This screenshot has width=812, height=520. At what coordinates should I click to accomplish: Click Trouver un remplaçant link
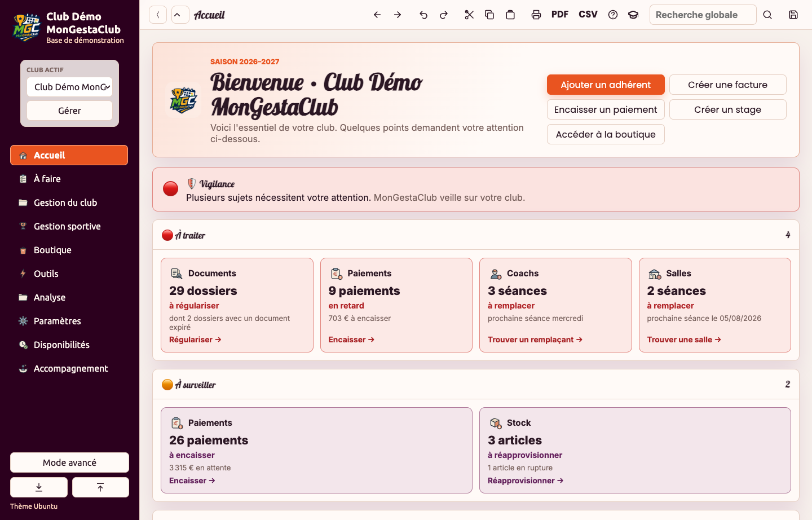(535, 340)
